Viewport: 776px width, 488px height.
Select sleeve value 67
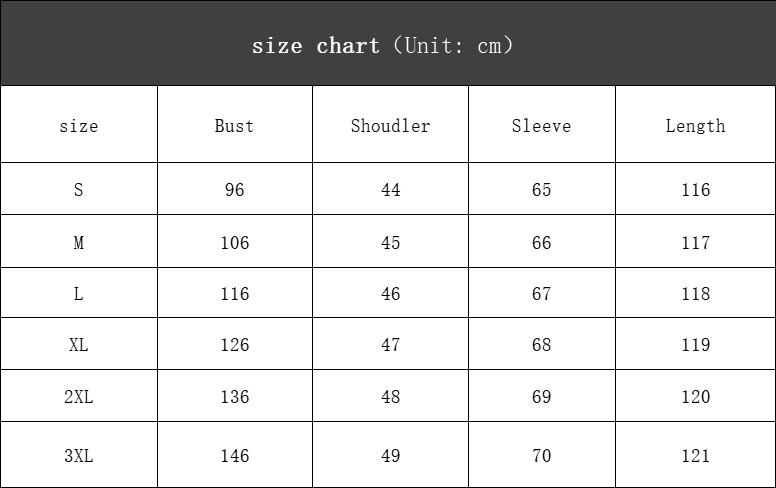pos(541,294)
